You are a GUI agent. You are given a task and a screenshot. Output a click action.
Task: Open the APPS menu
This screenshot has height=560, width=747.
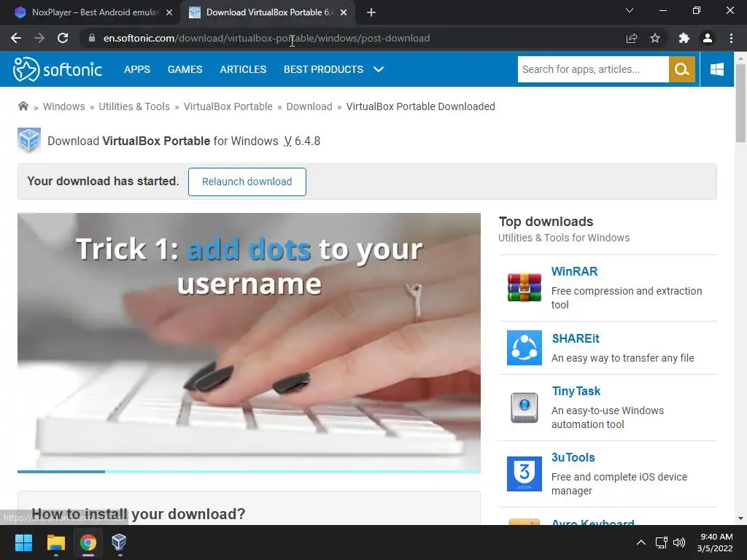pyautogui.click(x=136, y=69)
